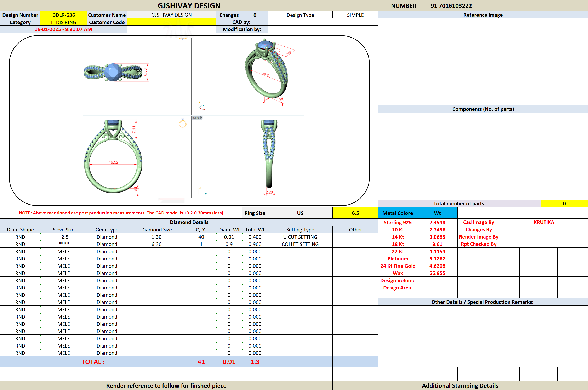Select the KRUTIKA name cell
Screen dimensions: 588x390
click(544, 222)
